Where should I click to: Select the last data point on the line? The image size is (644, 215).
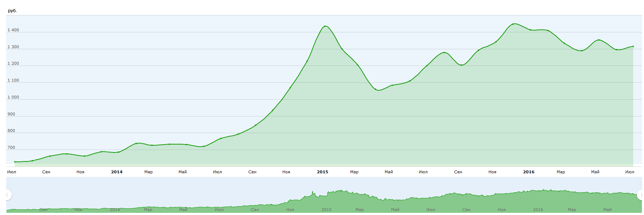[x=633, y=46]
